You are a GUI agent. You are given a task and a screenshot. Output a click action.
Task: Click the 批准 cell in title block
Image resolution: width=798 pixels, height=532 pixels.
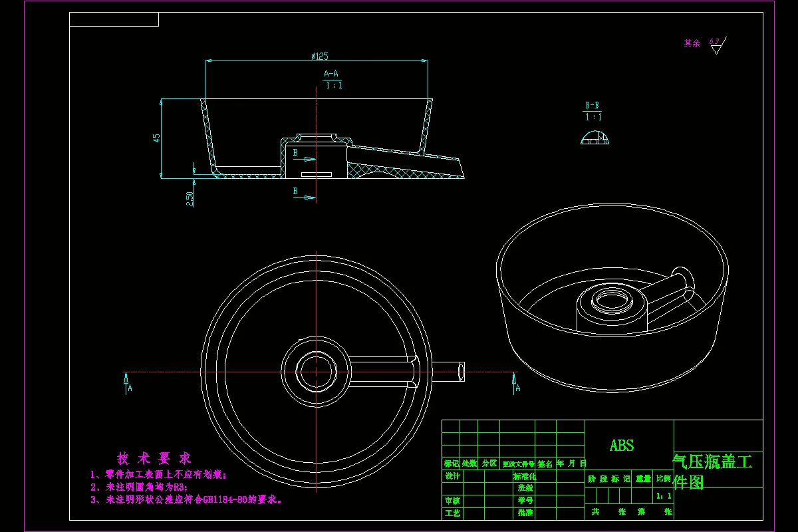tap(525, 513)
